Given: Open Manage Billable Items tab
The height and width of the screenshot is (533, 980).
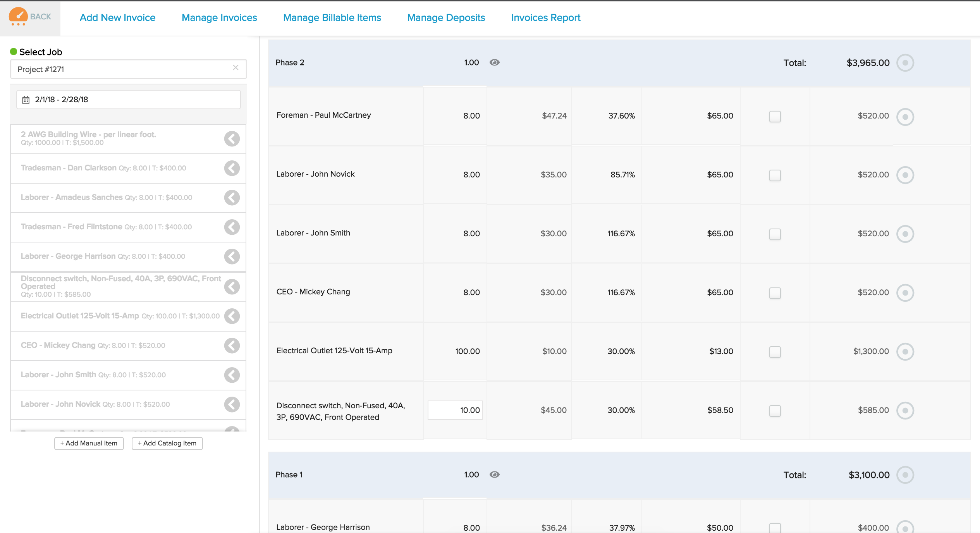Looking at the screenshot, I should coord(332,17).
